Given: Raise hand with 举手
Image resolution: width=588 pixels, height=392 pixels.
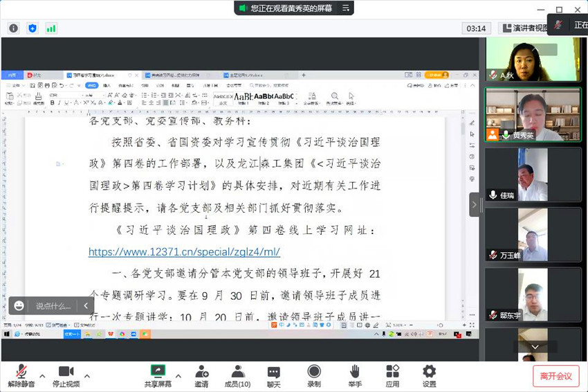Looking at the screenshot, I should click(355, 375).
